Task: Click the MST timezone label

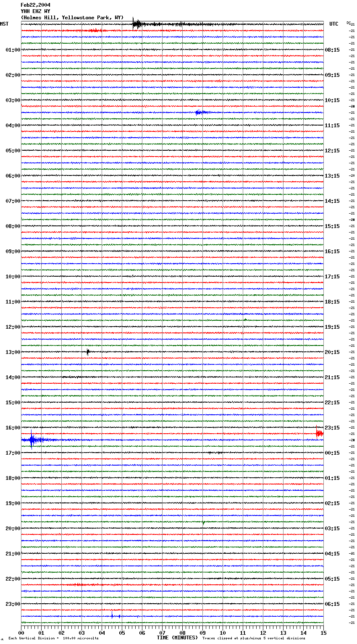Action: [x=4, y=24]
